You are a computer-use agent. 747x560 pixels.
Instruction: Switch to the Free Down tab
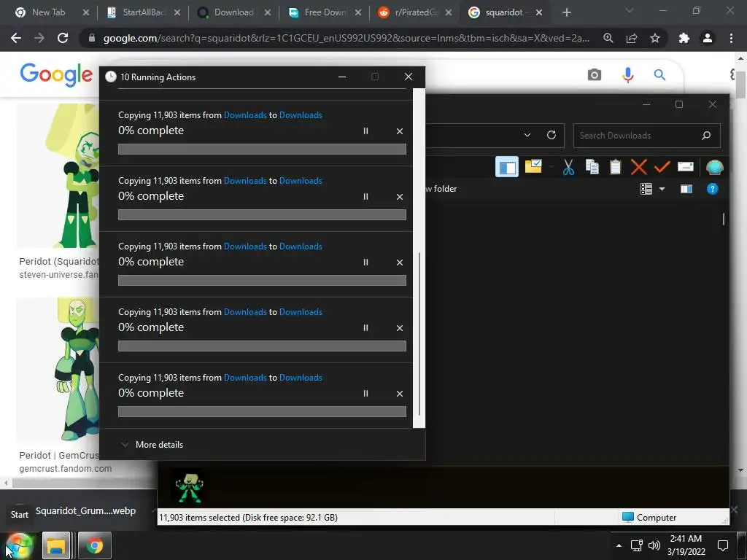[325, 12]
